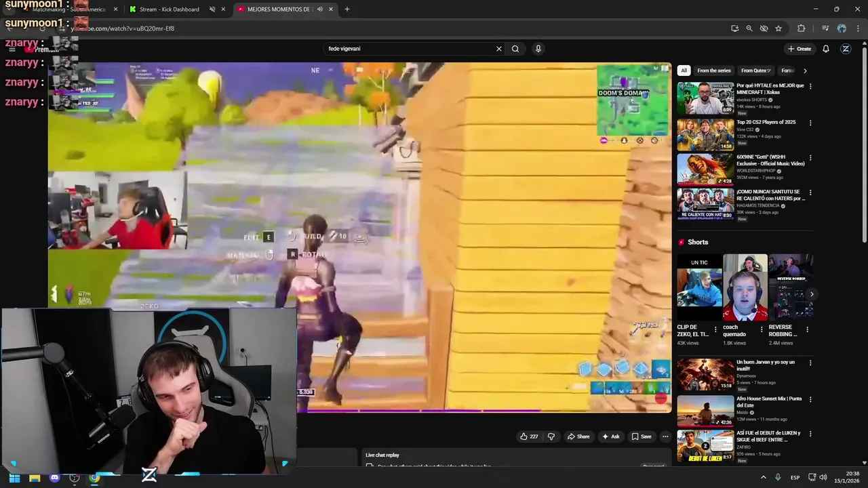Clear the YouTube search box text
Image resolution: width=868 pixels, height=488 pixels.
tap(499, 49)
